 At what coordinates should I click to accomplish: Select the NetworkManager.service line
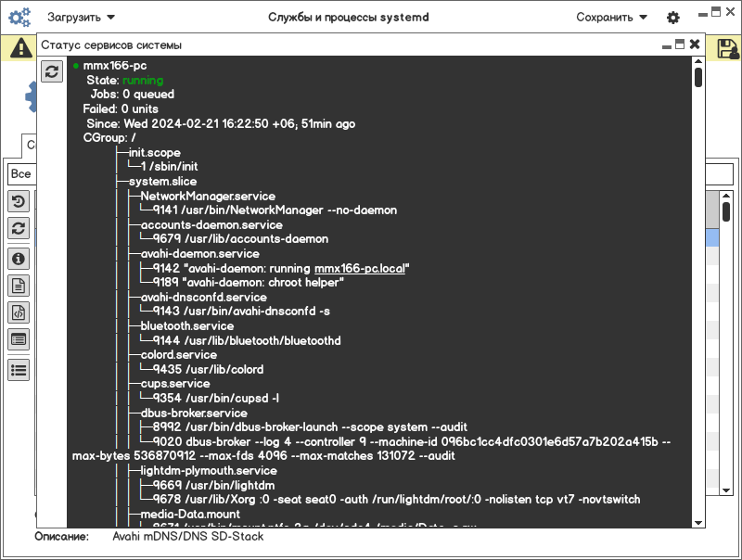point(208,197)
